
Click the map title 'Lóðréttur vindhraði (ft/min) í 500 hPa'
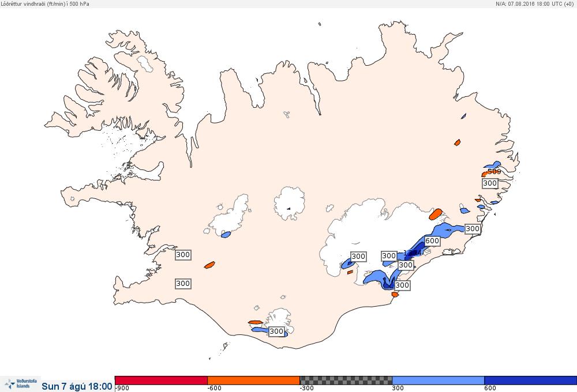pyautogui.click(x=45, y=3)
